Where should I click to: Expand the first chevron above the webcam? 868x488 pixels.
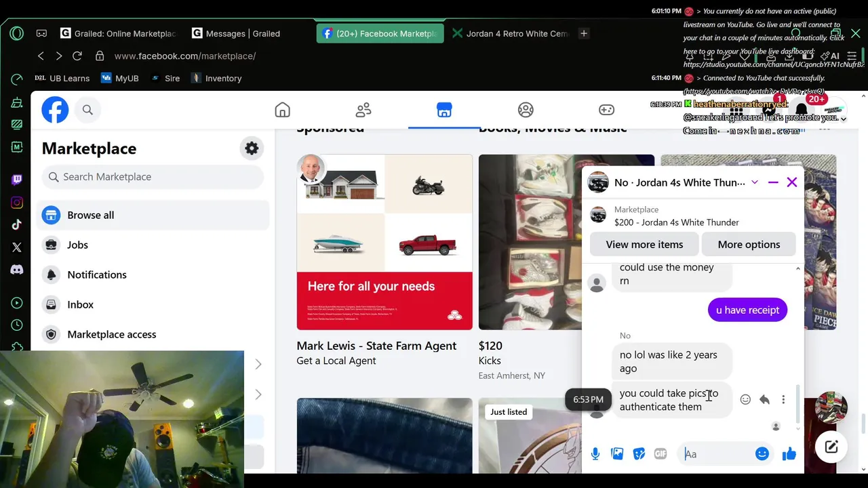pyautogui.click(x=258, y=365)
